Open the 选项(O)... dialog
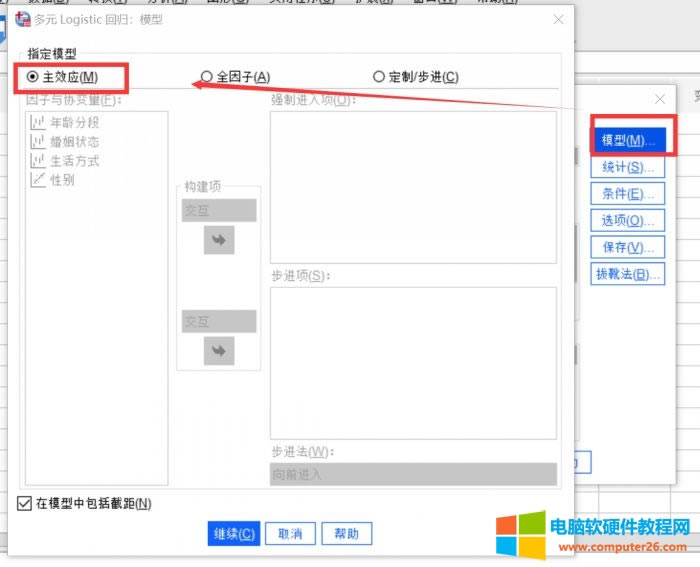The height and width of the screenshot is (567, 700). (x=628, y=221)
